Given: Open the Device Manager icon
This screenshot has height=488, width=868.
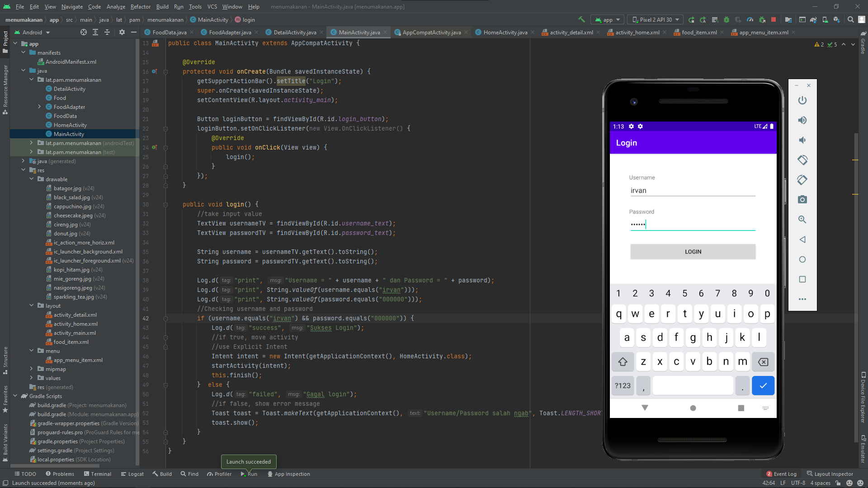Looking at the screenshot, I should 825,19.
